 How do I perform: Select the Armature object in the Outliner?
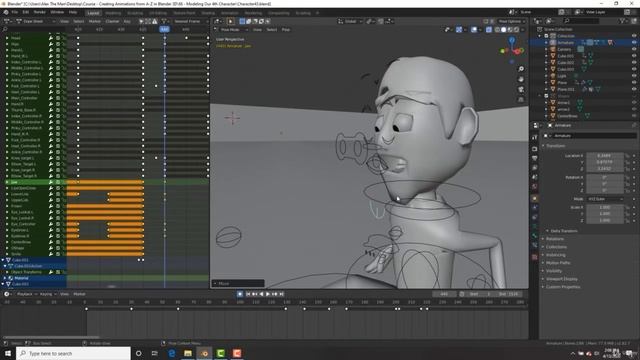click(566, 42)
